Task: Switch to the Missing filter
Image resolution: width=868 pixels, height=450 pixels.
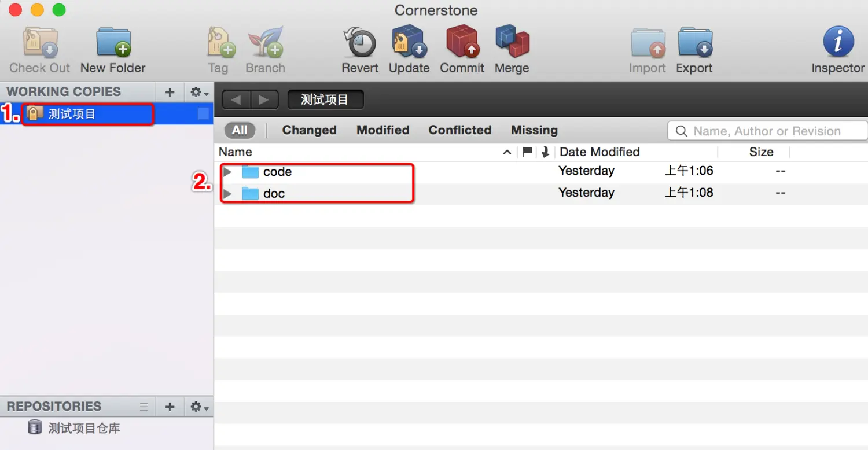Action: pos(534,130)
